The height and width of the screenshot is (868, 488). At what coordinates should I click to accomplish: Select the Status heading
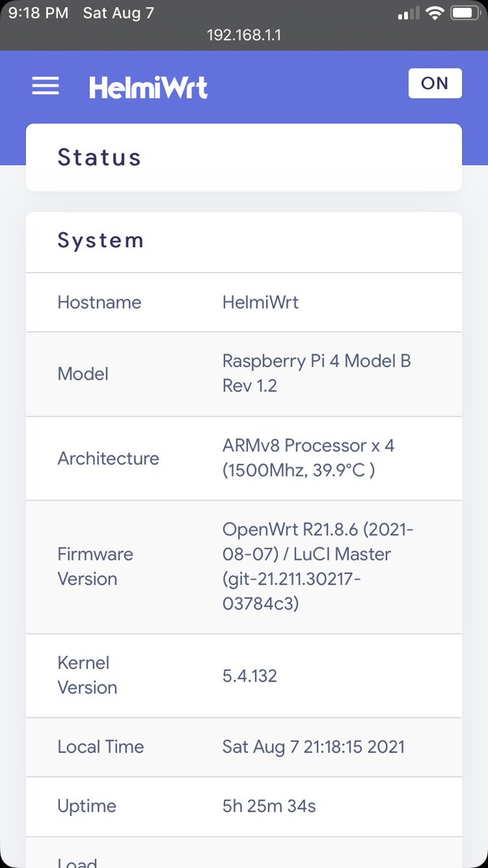99,157
